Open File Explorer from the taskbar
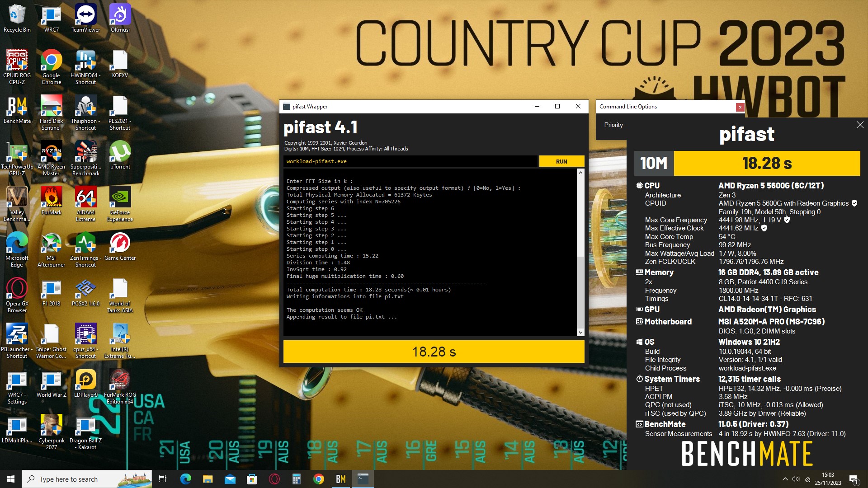Screen dimensions: 868x488 [x=208, y=479]
